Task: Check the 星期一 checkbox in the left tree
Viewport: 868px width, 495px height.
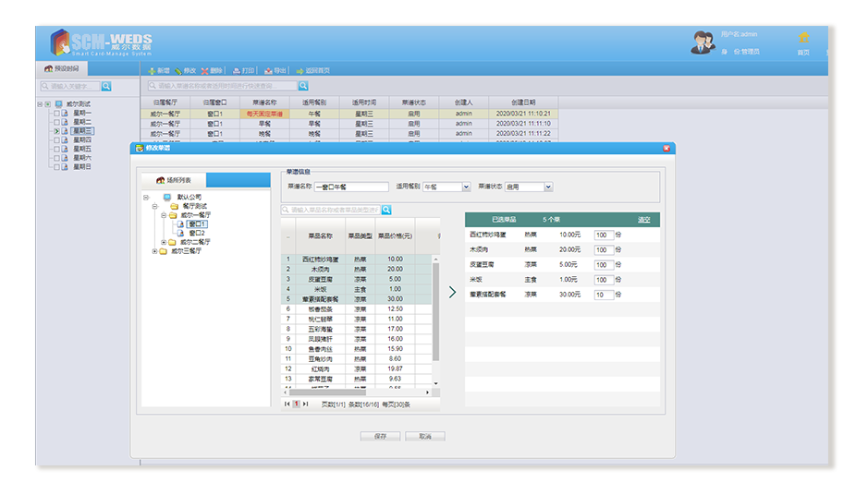Action: (56, 114)
